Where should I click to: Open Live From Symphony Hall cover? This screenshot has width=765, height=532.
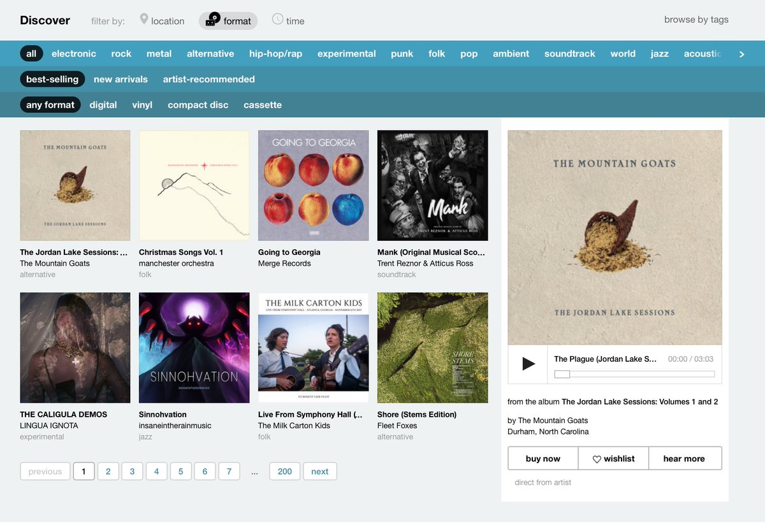(313, 348)
